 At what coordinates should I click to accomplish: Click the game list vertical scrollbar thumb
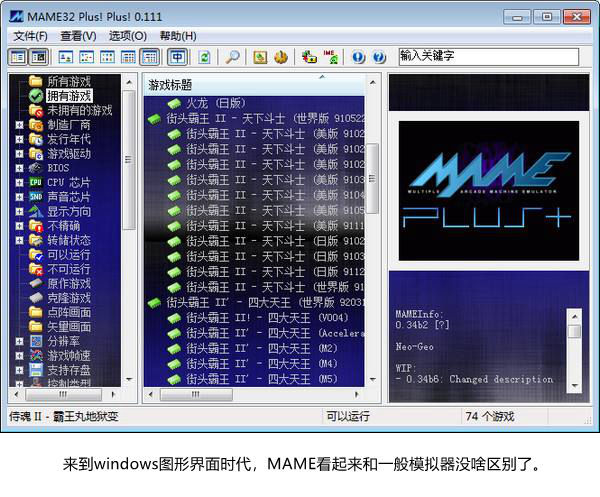(372, 178)
